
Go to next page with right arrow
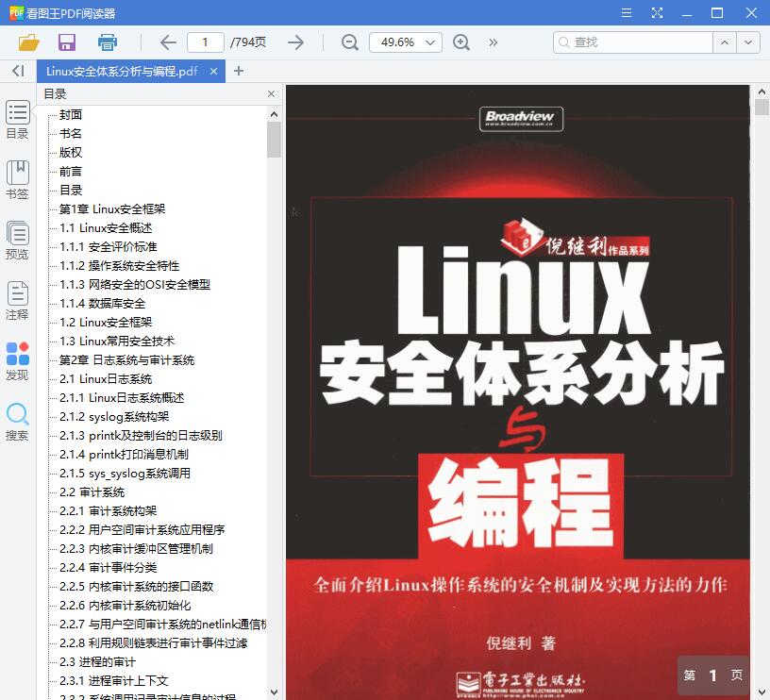coord(295,42)
